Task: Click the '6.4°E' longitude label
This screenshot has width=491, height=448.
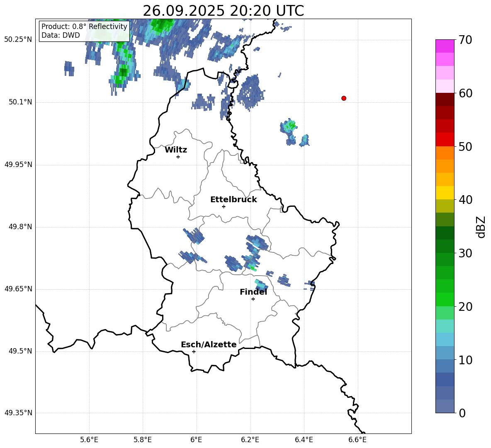Action: [x=304, y=440]
